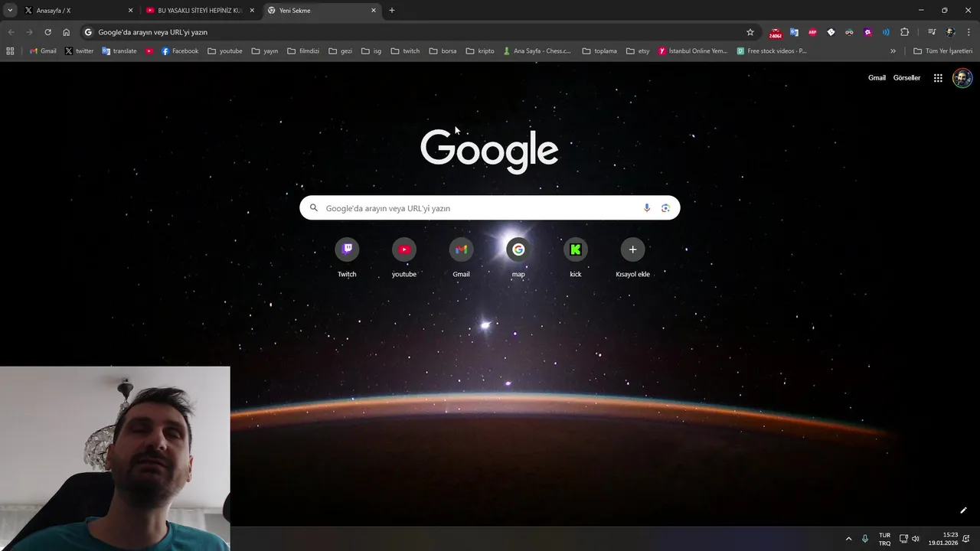Open the kick shortcut tile
Image resolution: width=980 pixels, height=551 pixels.
click(x=576, y=258)
